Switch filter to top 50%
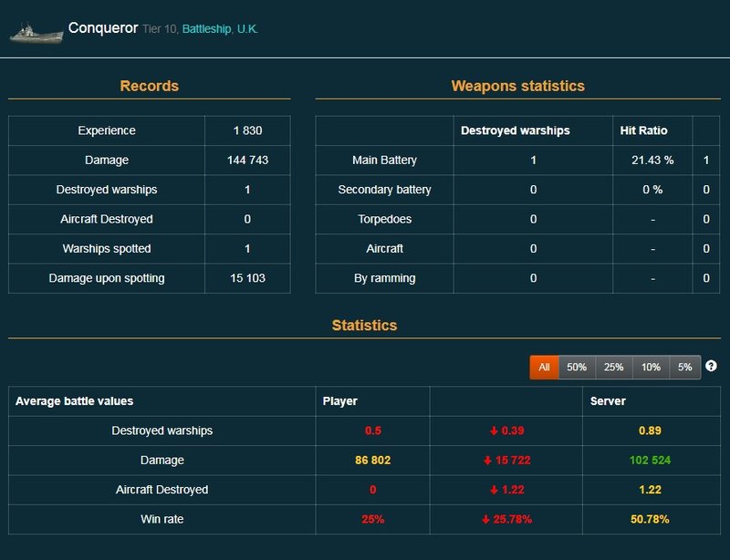Screen dimensions: 730x560 (x=577, y=367)
